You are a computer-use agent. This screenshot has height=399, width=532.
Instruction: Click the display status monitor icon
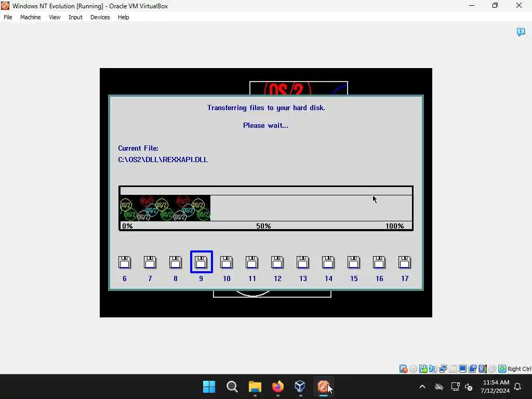click(462, 369)
